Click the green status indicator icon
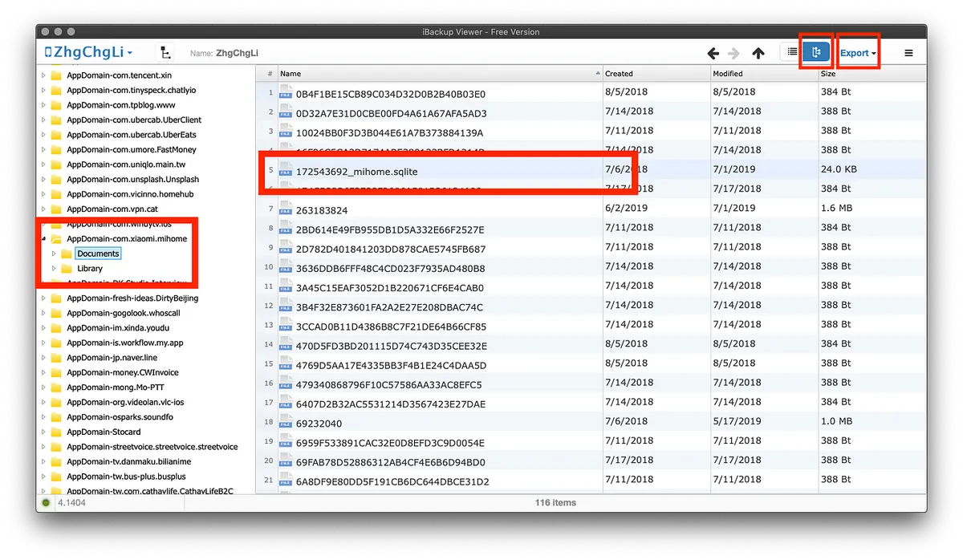The image size is (963, 560). [47, 503]
